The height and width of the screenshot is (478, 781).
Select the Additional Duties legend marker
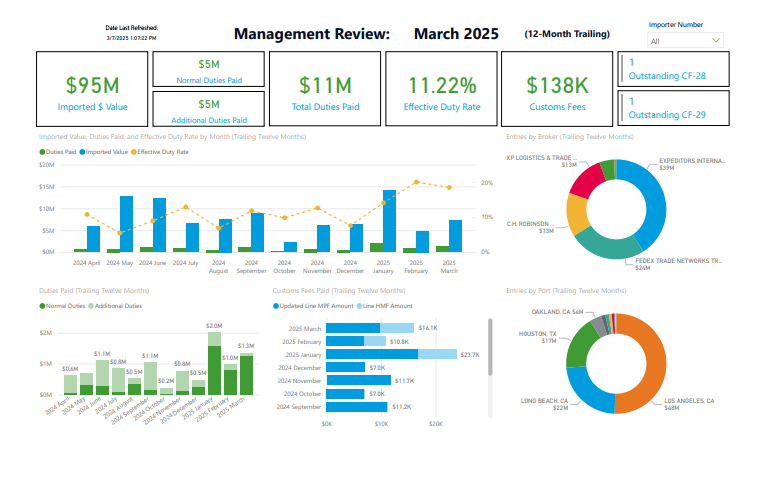(x=93, y=305)
